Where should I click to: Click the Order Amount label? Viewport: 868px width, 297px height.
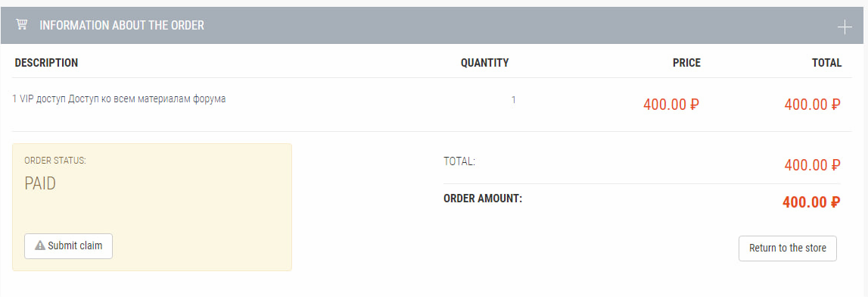coord(484,199)
